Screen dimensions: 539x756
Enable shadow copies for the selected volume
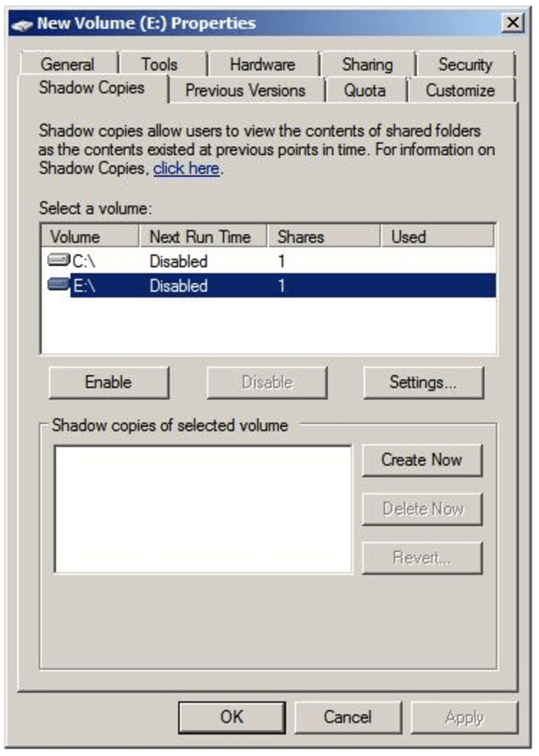[108, 382]
